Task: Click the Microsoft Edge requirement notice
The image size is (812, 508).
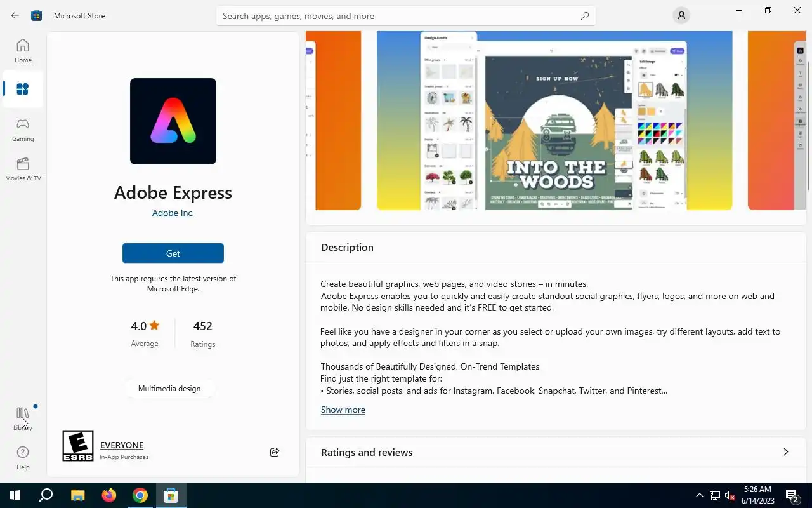Action: [173, 284]
